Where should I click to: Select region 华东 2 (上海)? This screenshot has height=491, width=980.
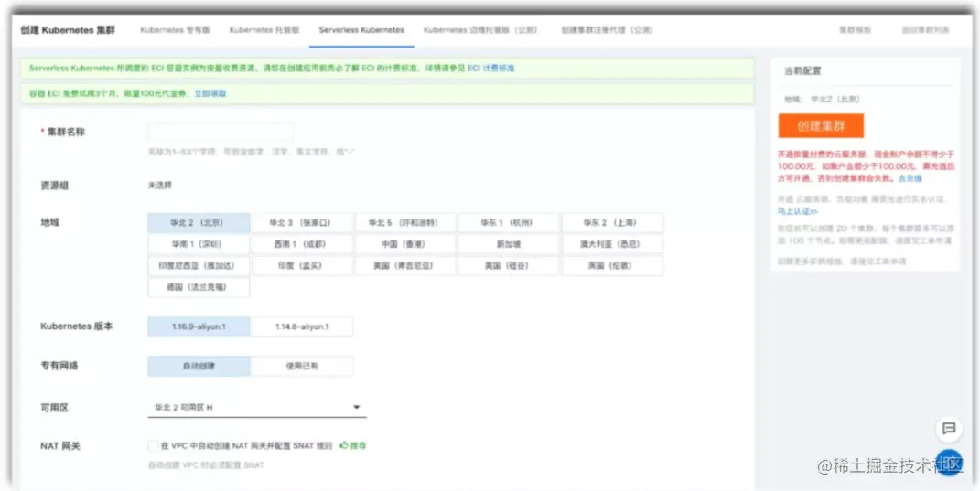point(612,222)
